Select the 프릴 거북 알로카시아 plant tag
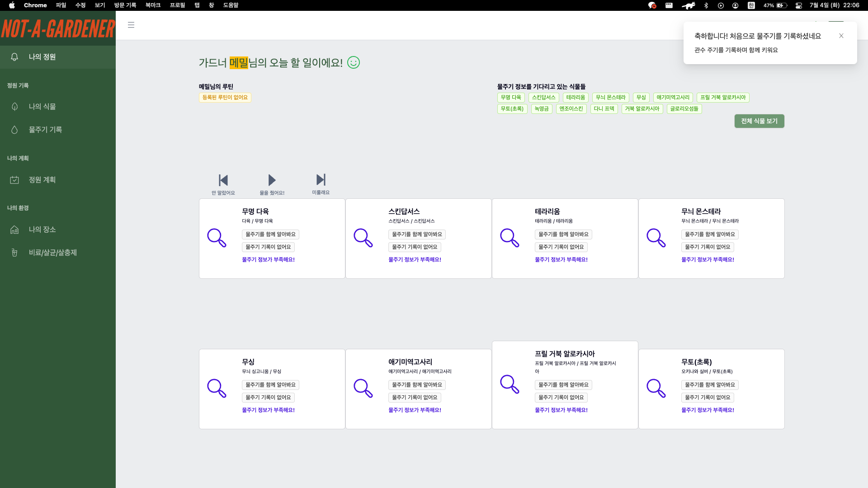The width and height of the screenshot is (868, 488). pos(723,98)
